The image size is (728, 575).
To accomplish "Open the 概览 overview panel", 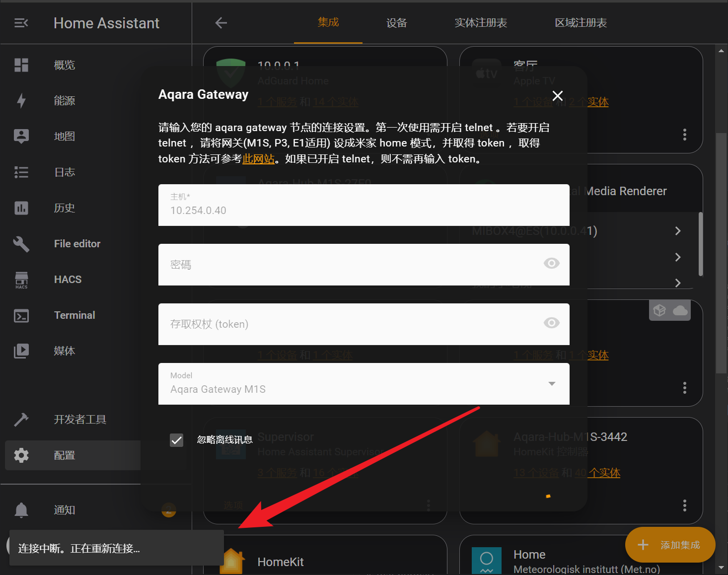I will tap(64, 65).
